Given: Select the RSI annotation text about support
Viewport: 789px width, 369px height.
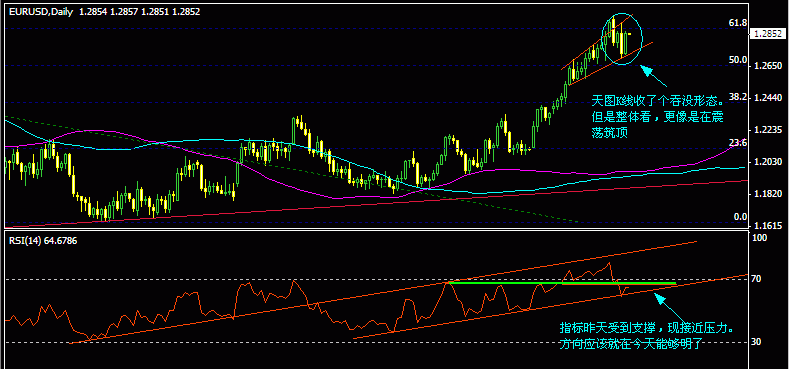Looking at the screenshot, I should coord(646,336).
